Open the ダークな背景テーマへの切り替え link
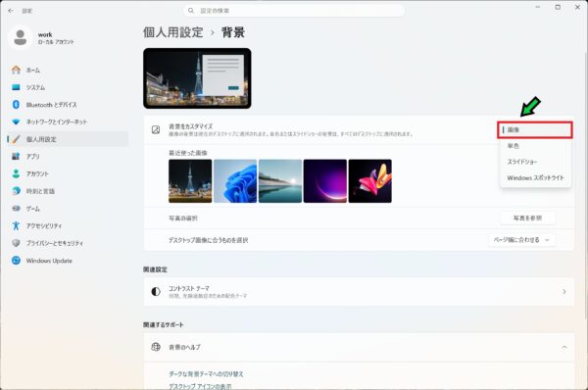 [x=206, y=374]
